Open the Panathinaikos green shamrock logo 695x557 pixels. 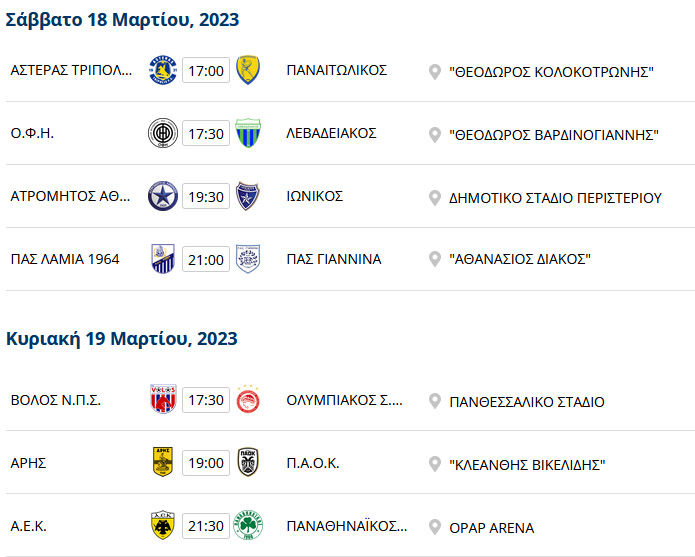click(248, 525)
